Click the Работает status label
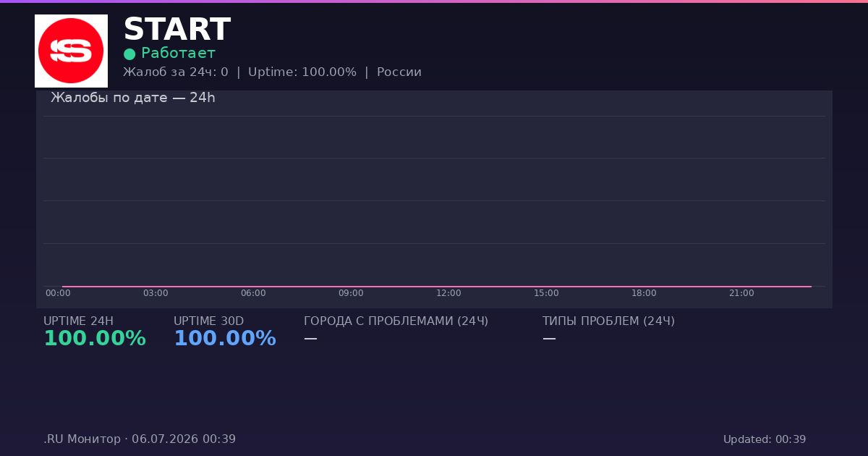Viewport: 868px width, 456px height. click(178, 54)
